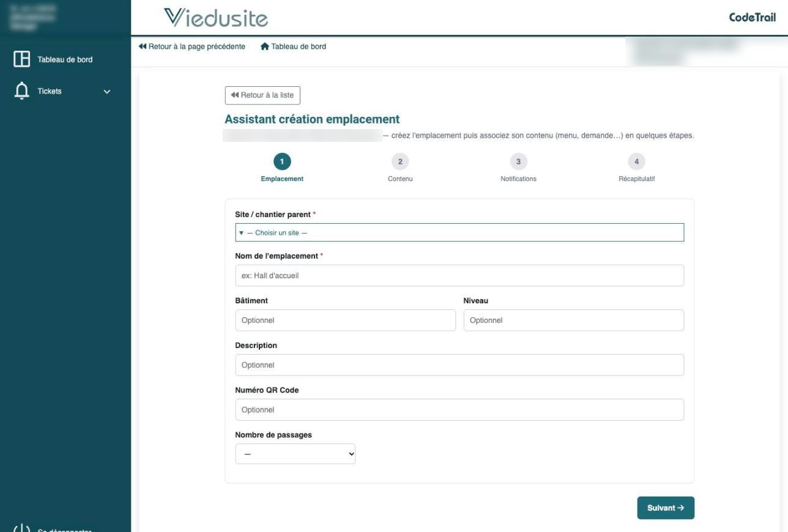Focus the Nom de l'emplacement field

[459, 276]
